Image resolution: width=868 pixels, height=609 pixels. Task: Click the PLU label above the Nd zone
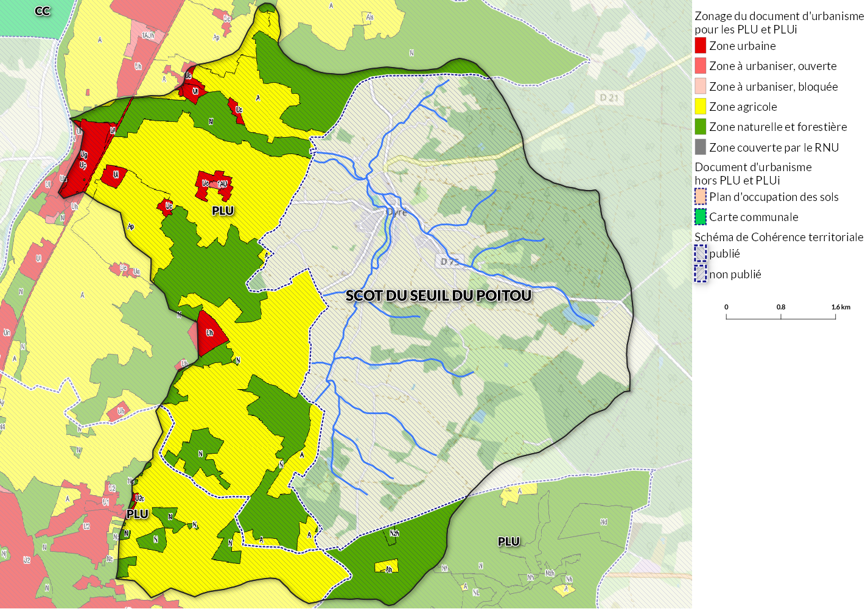point(509,541)
